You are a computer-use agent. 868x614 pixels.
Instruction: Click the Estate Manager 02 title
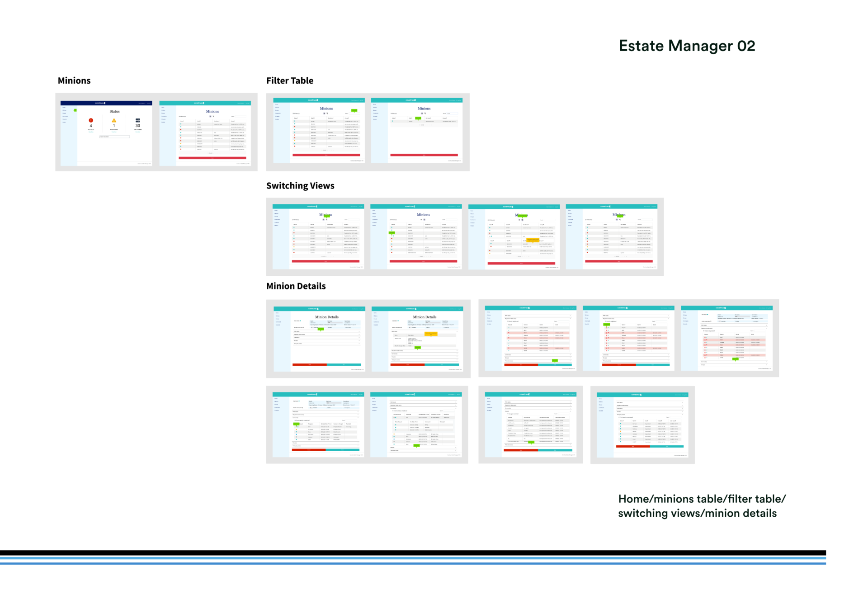click(687, 46)
